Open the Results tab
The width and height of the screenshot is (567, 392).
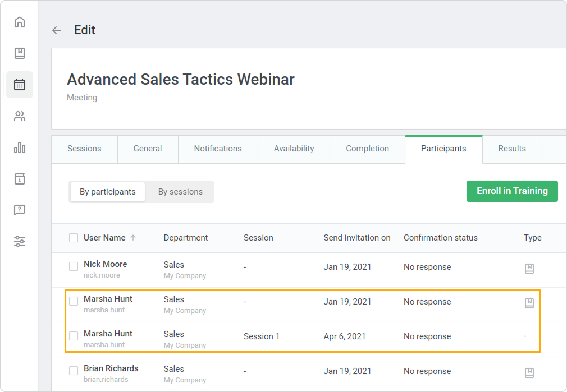(x=512, y=149)
